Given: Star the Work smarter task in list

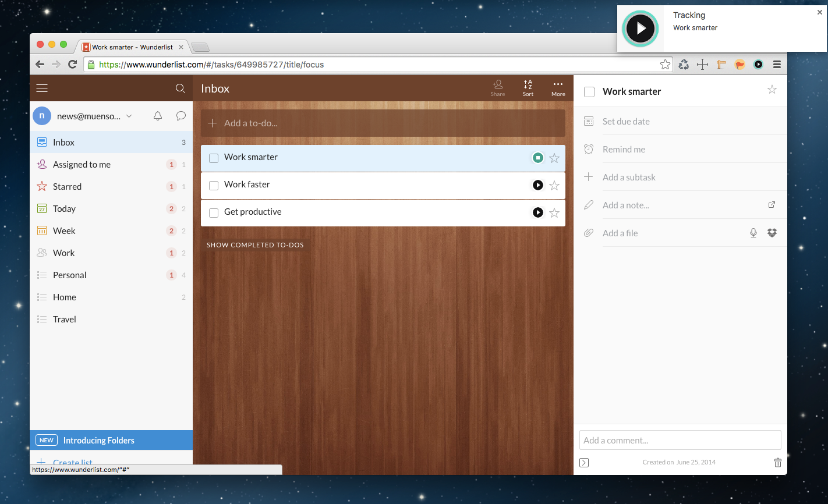Looking at the screenshot, I should [x=554, y=158].
